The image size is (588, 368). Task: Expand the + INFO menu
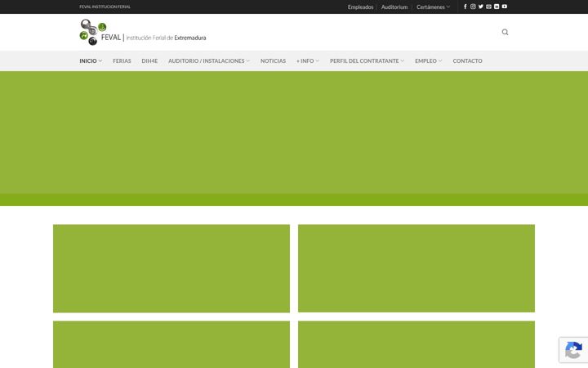[308, 61]
